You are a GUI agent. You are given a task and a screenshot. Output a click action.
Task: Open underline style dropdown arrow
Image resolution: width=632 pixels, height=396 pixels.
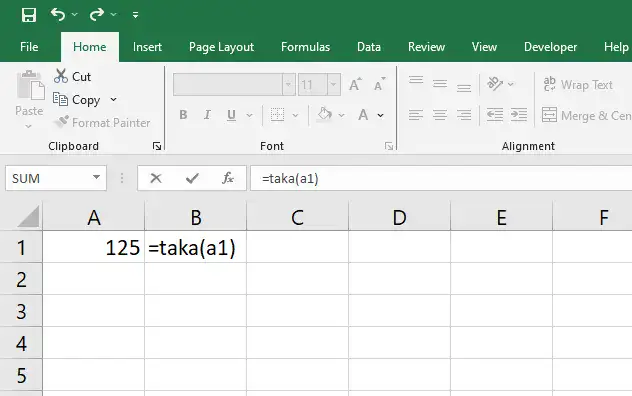coord(249,115)
